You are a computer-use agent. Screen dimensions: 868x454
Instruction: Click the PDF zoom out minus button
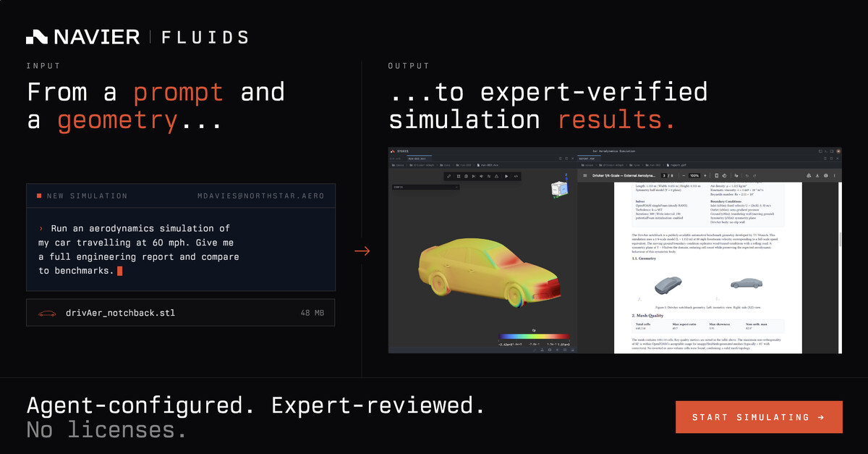pos(684,176)
